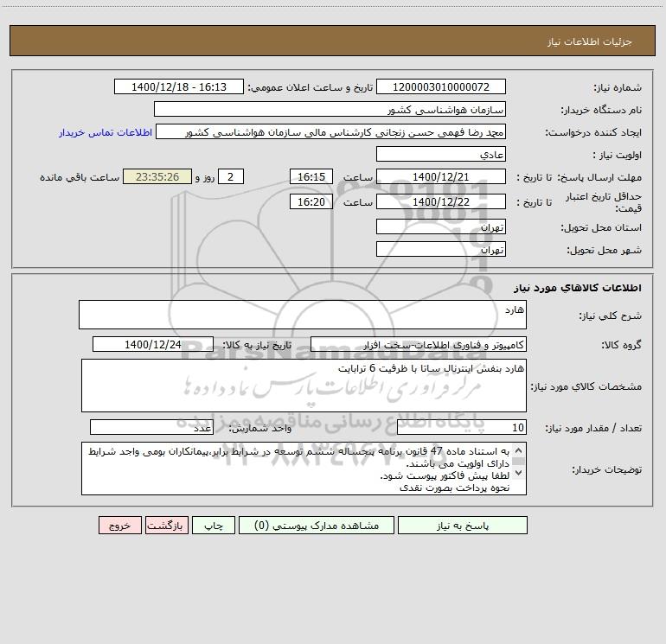Click the خروج exit button
Viewport: 666px width, 644px height.
(x=119, y=526)
